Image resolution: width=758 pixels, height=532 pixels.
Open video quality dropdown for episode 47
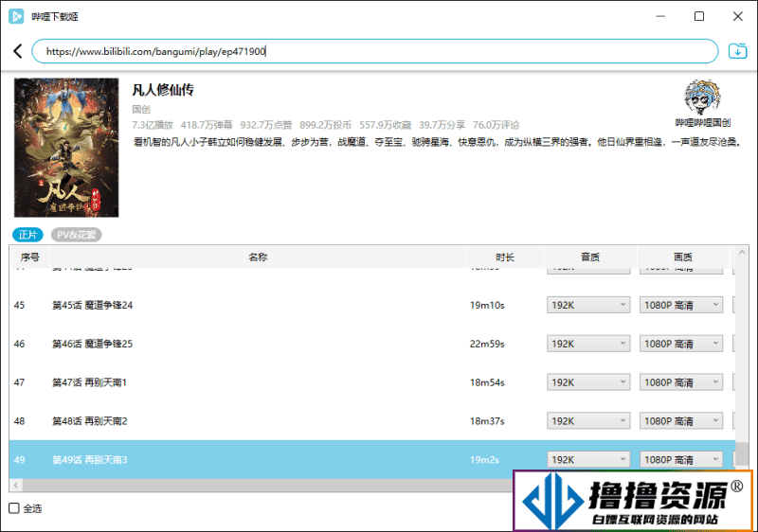681,382
